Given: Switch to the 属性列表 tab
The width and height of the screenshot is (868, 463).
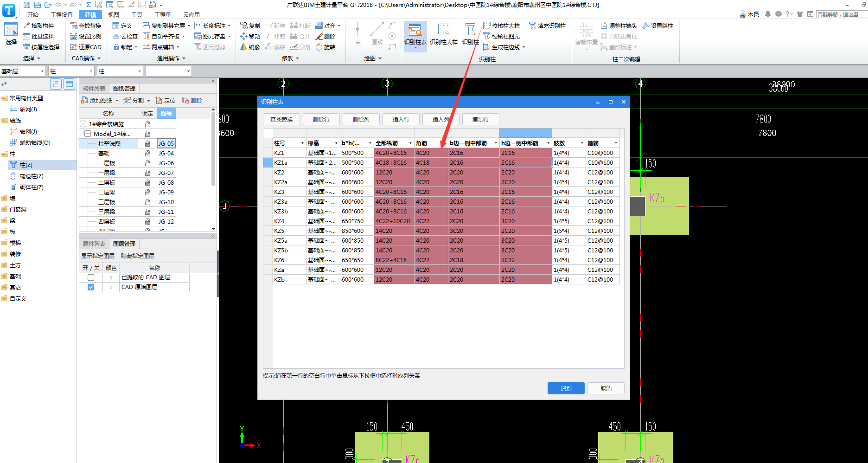Looking at the screenshot, I should (x=94, y=244).
